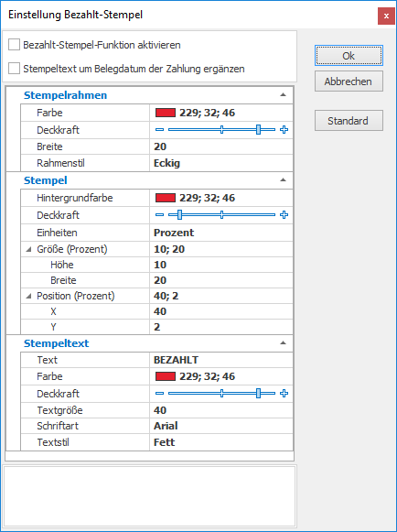
Task: Edit Stempel size Breite value 20
Action: (221, 280)
